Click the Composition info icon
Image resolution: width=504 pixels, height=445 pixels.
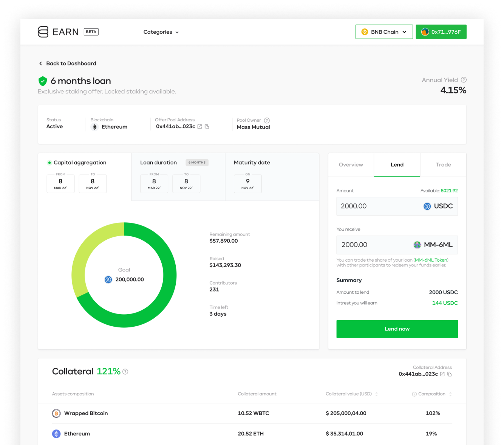(414, 394)
